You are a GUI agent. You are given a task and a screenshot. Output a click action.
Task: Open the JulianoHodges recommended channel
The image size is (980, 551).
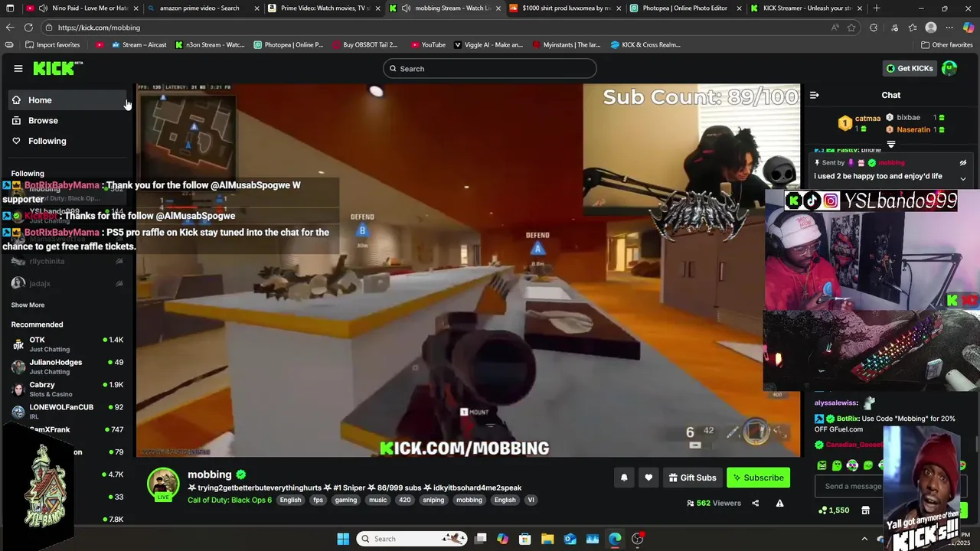67,367
